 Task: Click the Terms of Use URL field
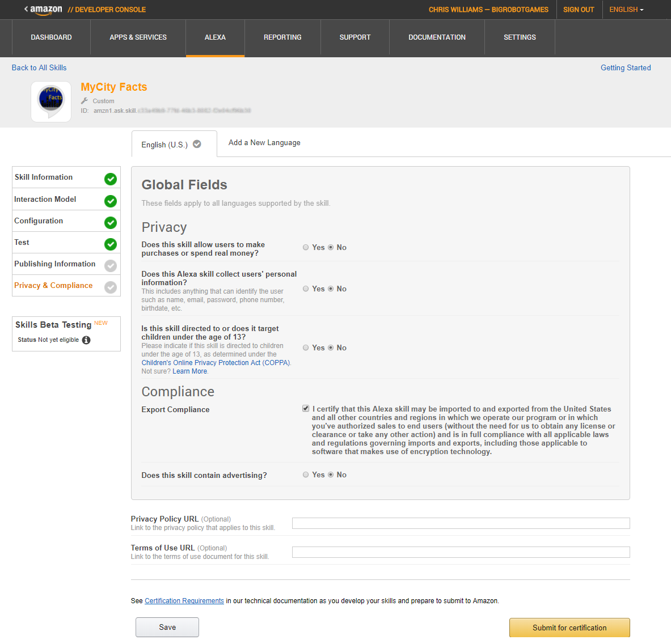click(x=461, y=552)
